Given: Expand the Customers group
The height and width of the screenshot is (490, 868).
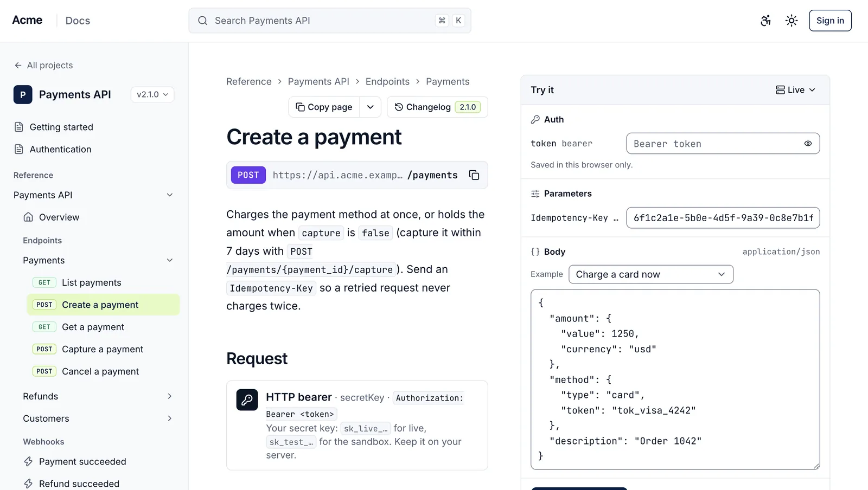Looking at the screenshot, I should point(170,418).
